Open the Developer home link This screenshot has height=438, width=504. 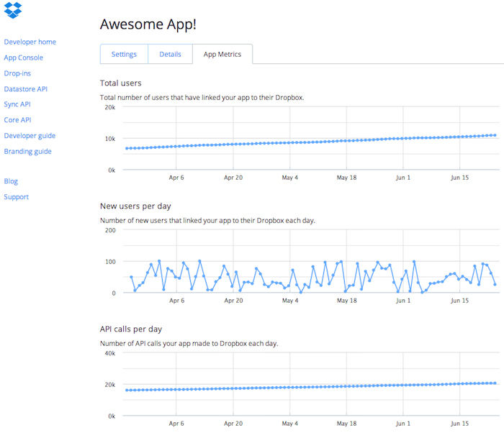coord(30,42)
